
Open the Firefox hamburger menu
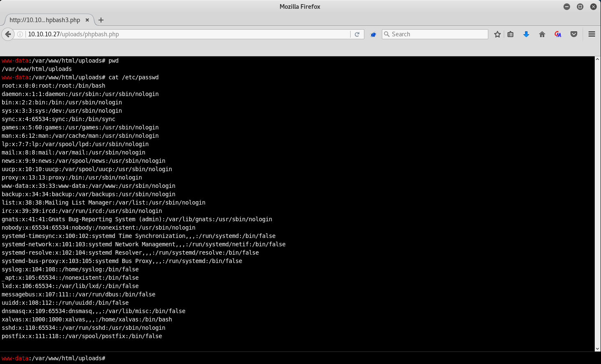click(592, 34)
